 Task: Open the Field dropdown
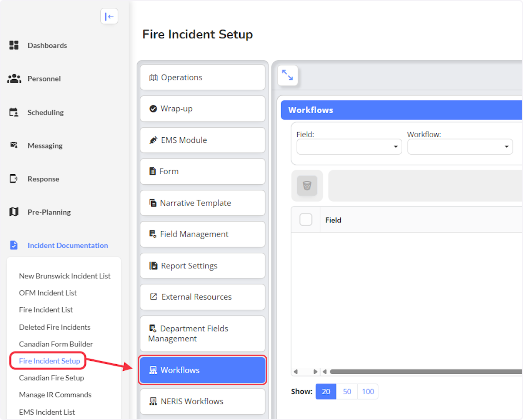tap(349, 147)
